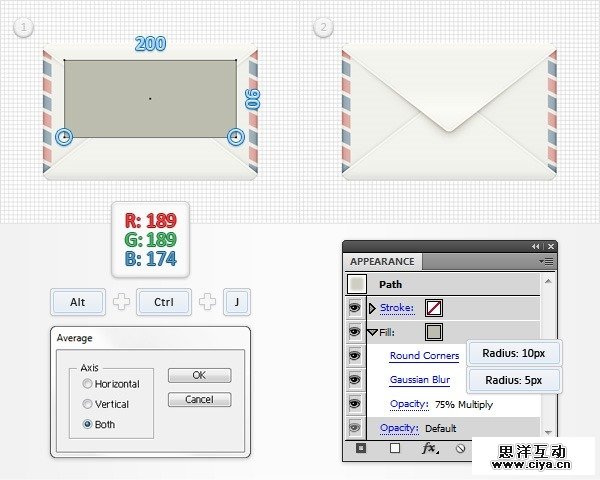The width and height of the screenshot is (600, 480).
Task: Select the Horizontal axis radio button
Action: pos(88,384)
